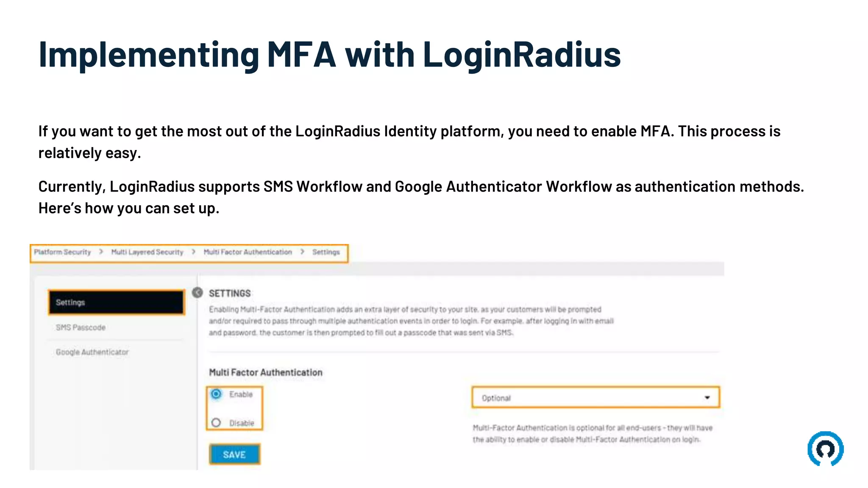Select the Disable radio button
Screen dimensions: 868x488
pyautogui.click(x=216, y=422)
